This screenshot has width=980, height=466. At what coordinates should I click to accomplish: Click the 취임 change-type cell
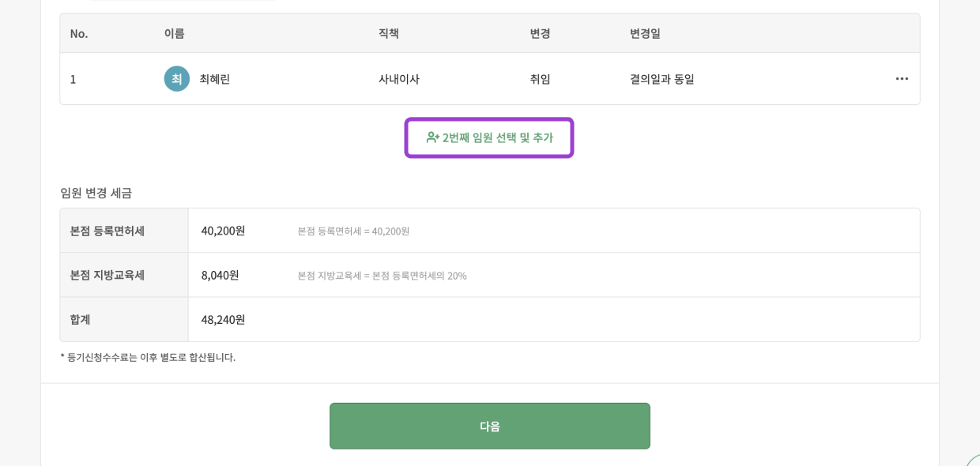[x=541, y=79]
